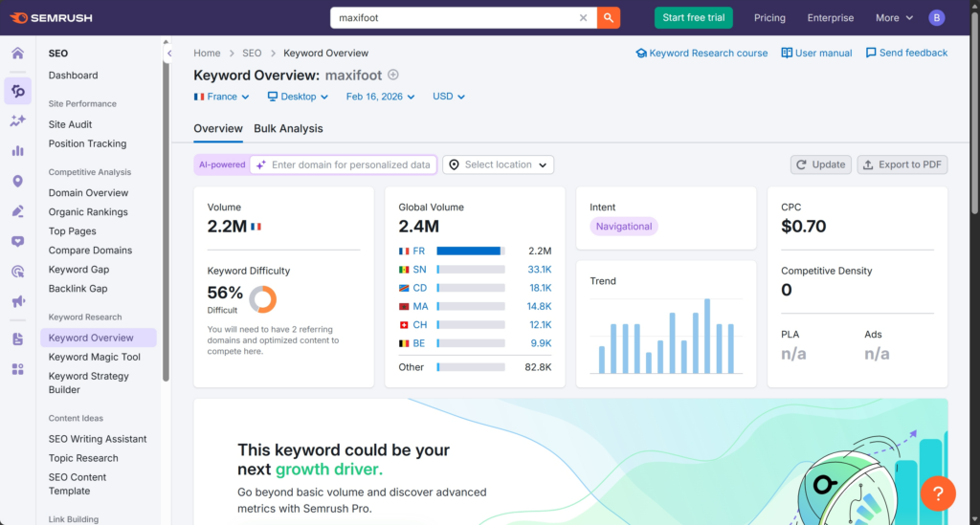
Task: Click the domain input for personalized data
Action: (350, 164)
